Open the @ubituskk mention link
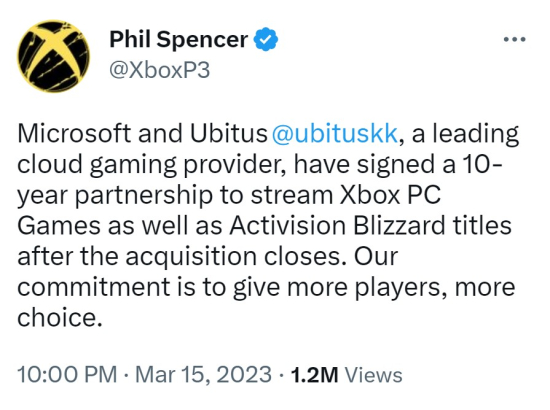 (x=335, y=134)
